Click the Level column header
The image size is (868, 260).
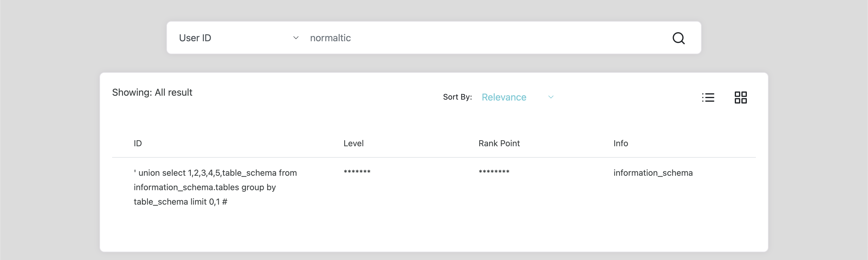point(353,143)
